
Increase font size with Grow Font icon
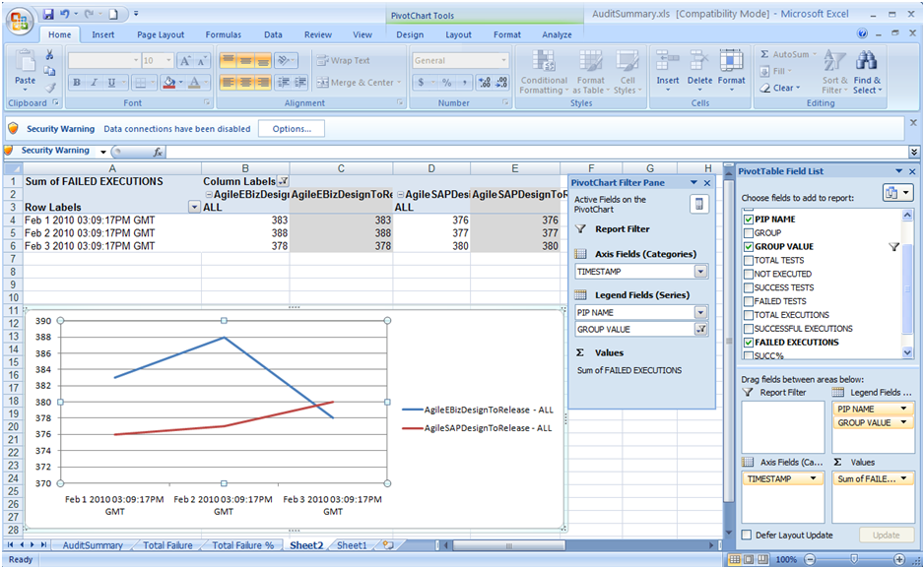coord(185,61)
